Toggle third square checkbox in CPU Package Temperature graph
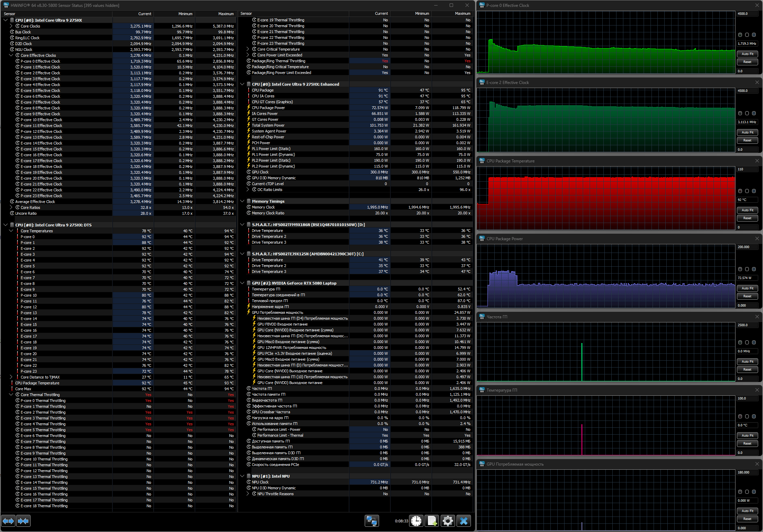Screen dimensions: 763x532 click(x=754, y=191)
